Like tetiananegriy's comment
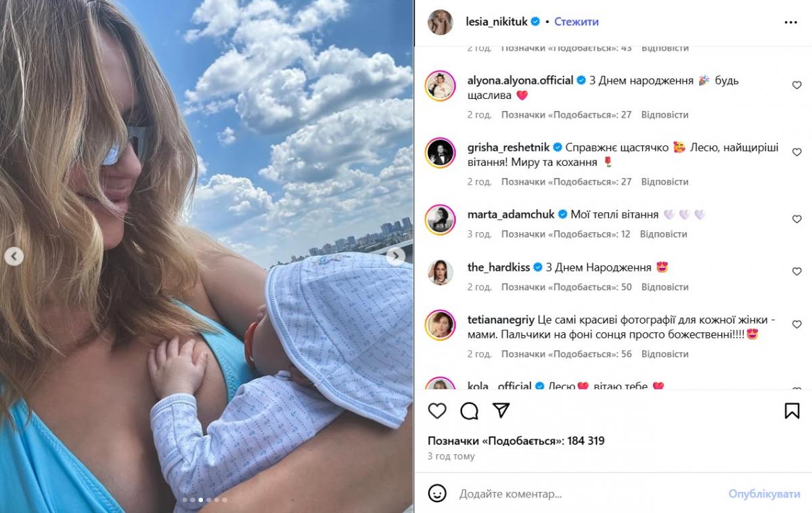 (x=796, y=324)
